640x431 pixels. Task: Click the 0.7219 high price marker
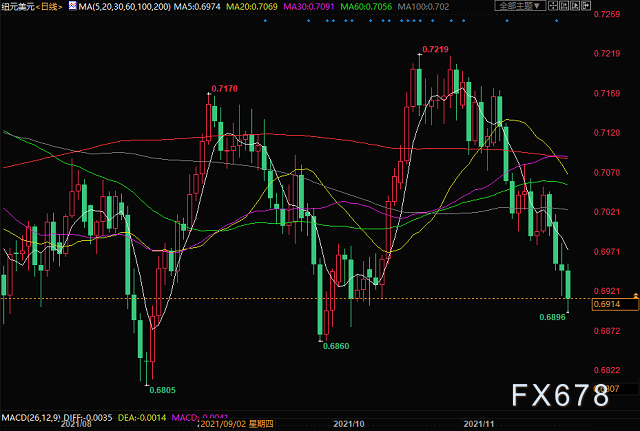pos(435,49)
